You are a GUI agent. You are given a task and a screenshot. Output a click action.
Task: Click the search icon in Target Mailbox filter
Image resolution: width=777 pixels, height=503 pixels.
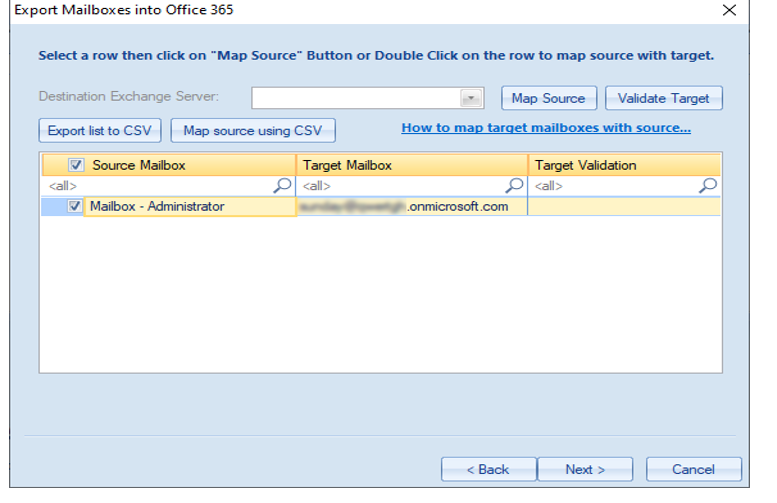click(514, 186)
